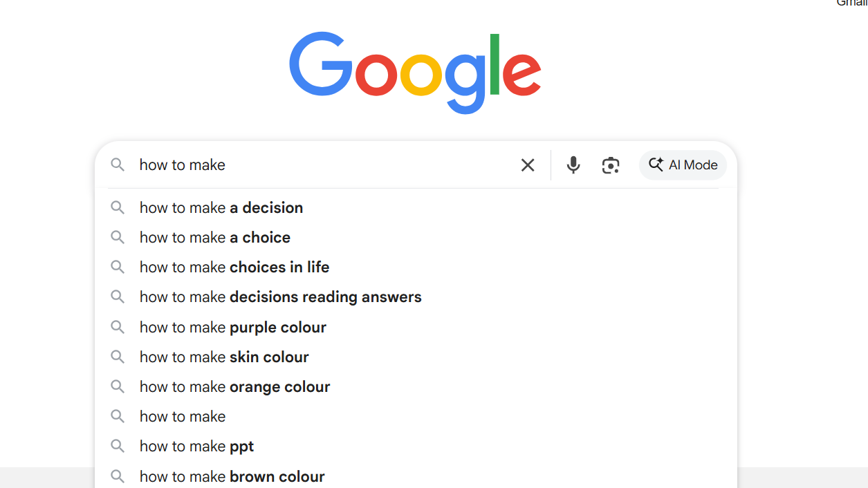The height and width of the screenshot is (488, 868).
Task: Select the suggestion 'how to make skin colour'
Action: pos(224,357)
